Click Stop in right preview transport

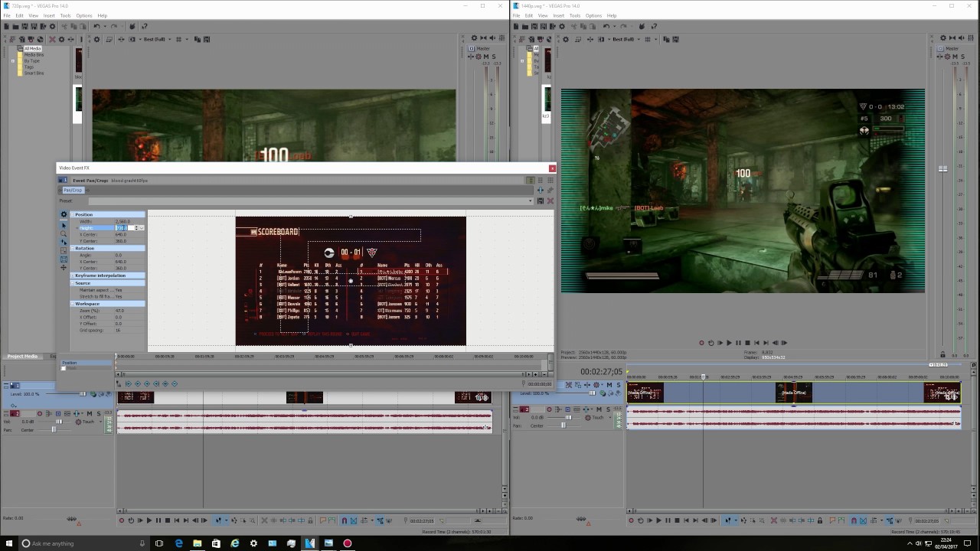click(747, 343)
